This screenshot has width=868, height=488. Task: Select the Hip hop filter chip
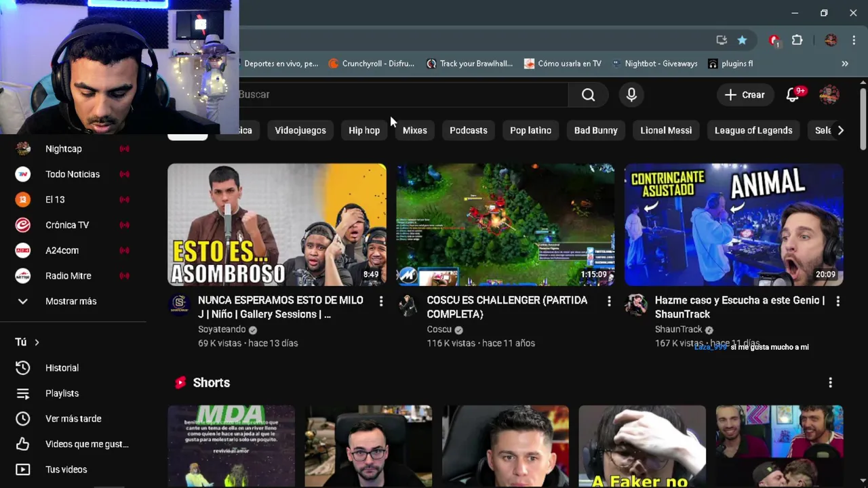(x=364, y=130)
